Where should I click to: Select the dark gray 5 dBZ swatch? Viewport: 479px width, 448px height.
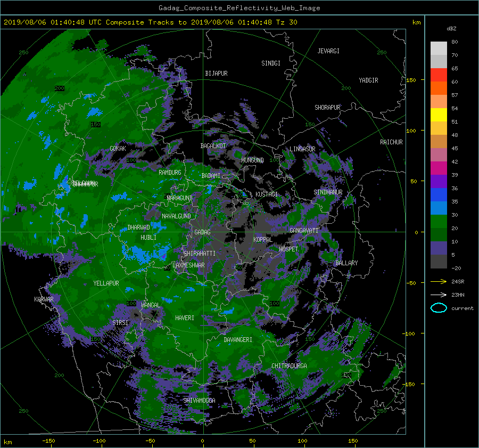click(439, 262)
